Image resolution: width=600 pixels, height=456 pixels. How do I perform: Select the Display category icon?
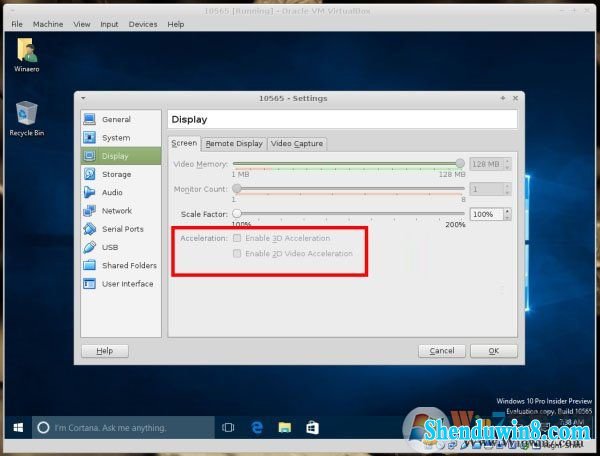pyautogui.click(x=90, y=156)
